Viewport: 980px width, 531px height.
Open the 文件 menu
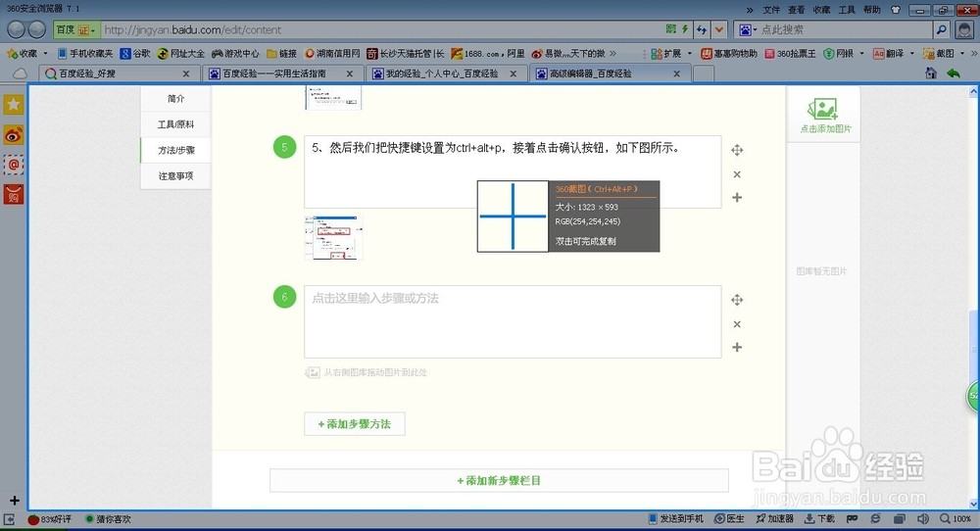tap(771, 10)
